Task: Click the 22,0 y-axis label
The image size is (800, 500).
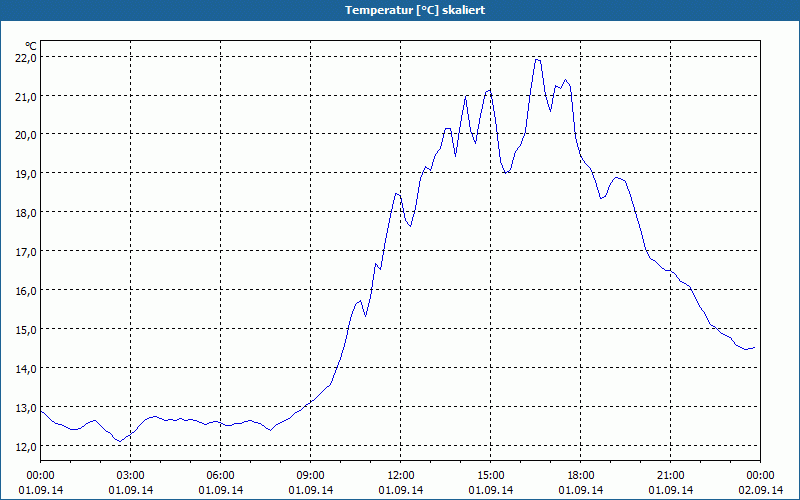Action: coord(26,58)
